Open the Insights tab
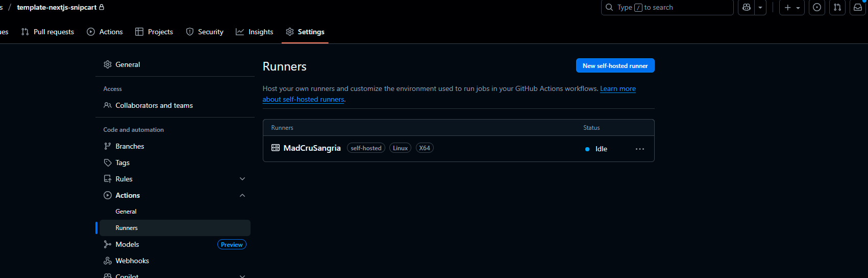Image resolution: width=868 pixels, height=278 pixels. coord(254,32)
